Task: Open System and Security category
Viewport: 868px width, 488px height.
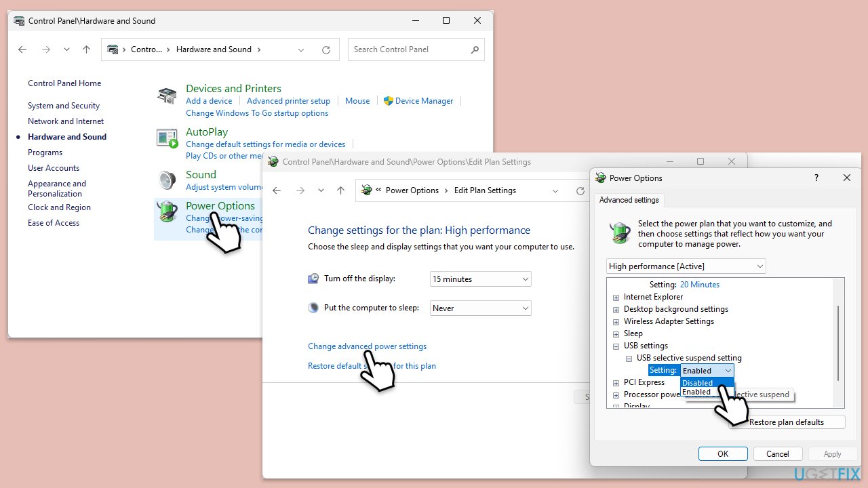Action: pyautogui.click(x=64, y=106)
